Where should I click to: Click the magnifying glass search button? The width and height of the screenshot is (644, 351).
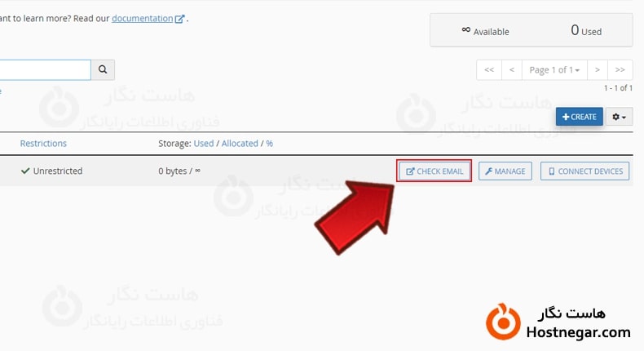pyautogui.click(x=103, y=69)
